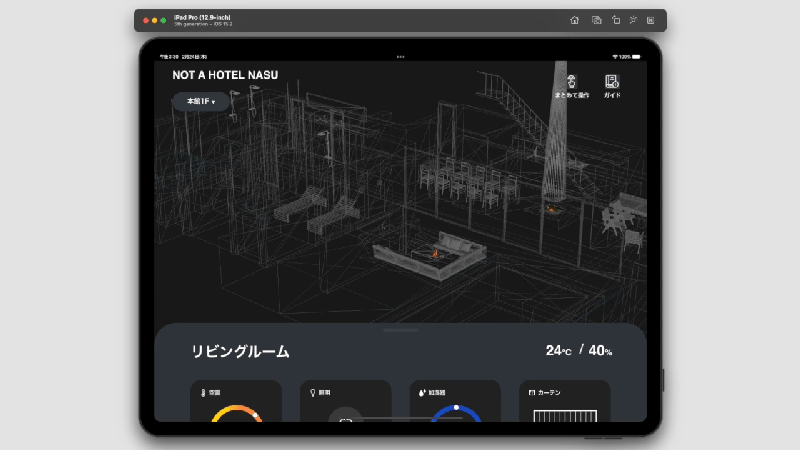Tap the dining table chairs in the 3D model
The height and width of the screenshot is (450, 800).
pyautogui.click(x=468, y=182)
